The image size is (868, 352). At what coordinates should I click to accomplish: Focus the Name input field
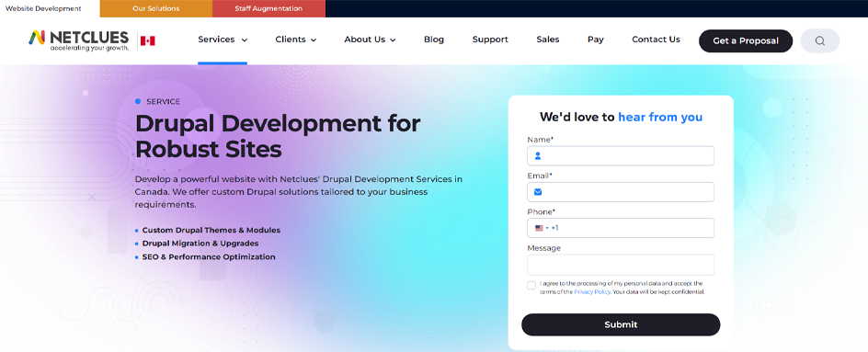pos(621,156)
